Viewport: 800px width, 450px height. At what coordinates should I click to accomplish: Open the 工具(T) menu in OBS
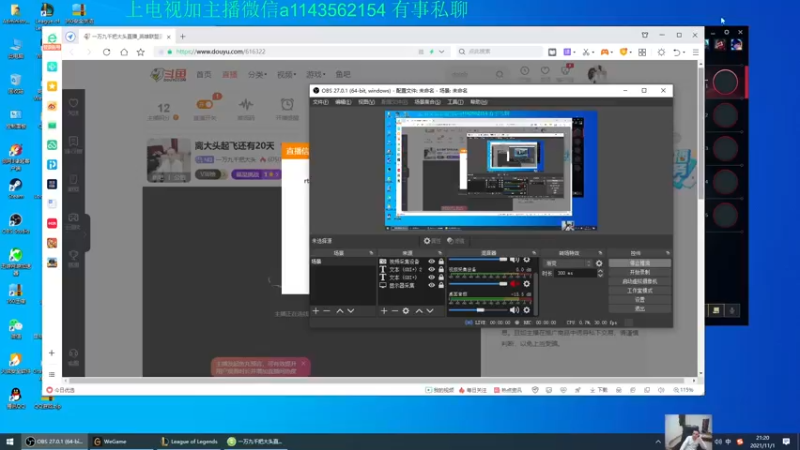point(455,102)
